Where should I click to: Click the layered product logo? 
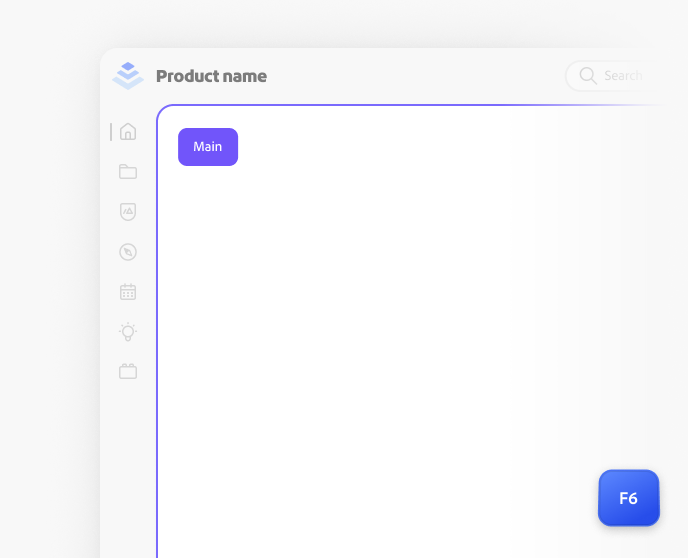[x=128, y=76]
